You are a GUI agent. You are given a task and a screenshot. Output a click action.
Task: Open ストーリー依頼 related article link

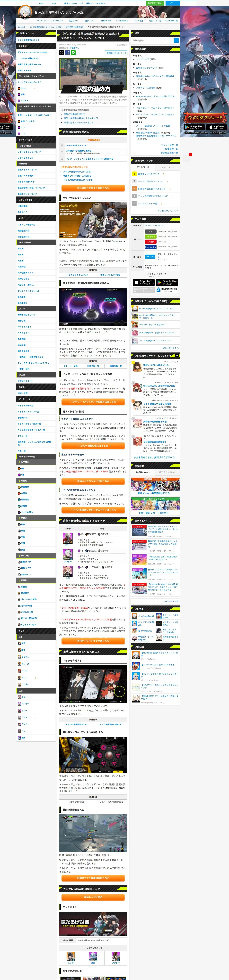pos(70,366)
